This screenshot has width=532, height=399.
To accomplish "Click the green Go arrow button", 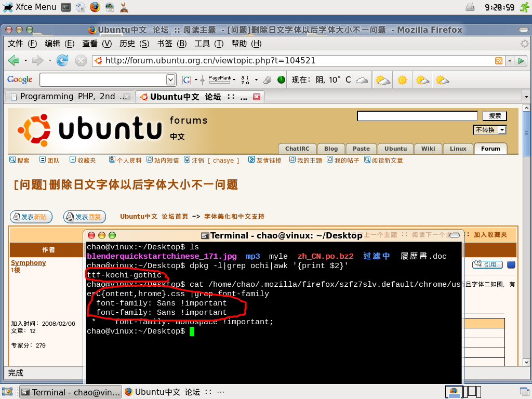I will click(x=521, y=61).
